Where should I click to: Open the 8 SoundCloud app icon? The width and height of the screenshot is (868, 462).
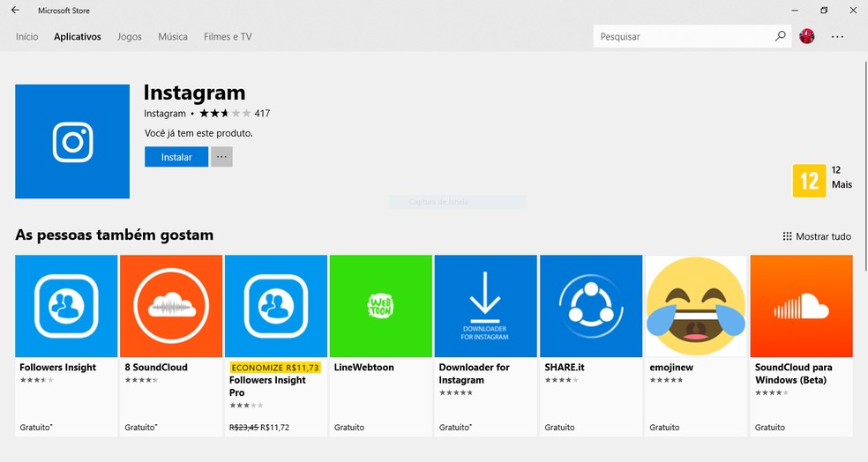pyautogui.click(x=171, y=306)
